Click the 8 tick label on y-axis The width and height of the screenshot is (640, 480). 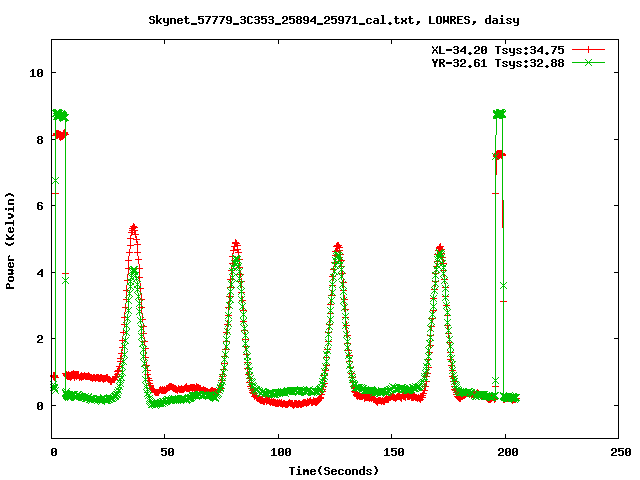tap(40, 140)
